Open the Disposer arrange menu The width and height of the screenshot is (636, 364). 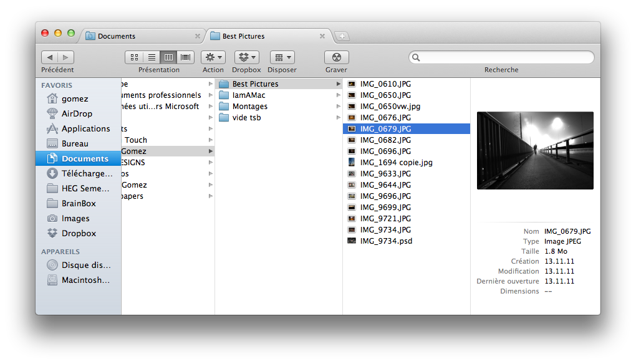(282, 57)
